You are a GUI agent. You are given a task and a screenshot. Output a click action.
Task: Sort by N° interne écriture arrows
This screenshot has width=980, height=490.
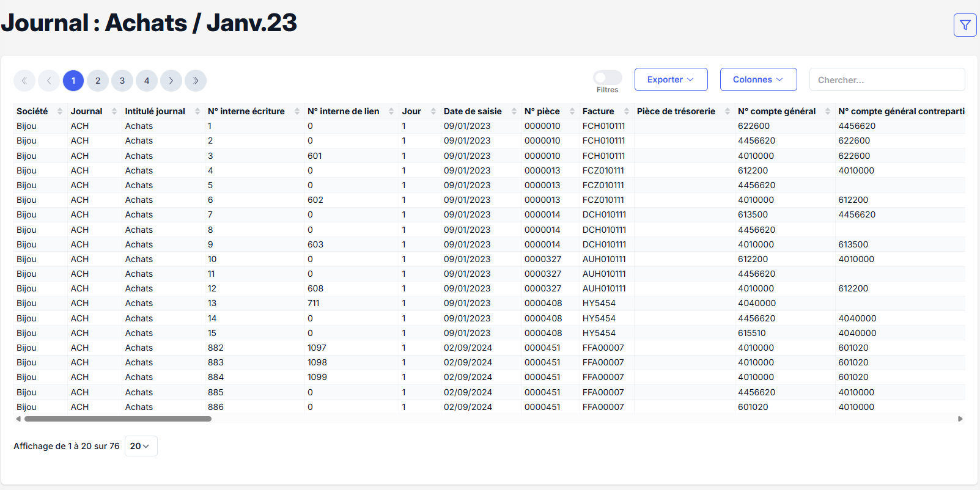coord(297,111)
